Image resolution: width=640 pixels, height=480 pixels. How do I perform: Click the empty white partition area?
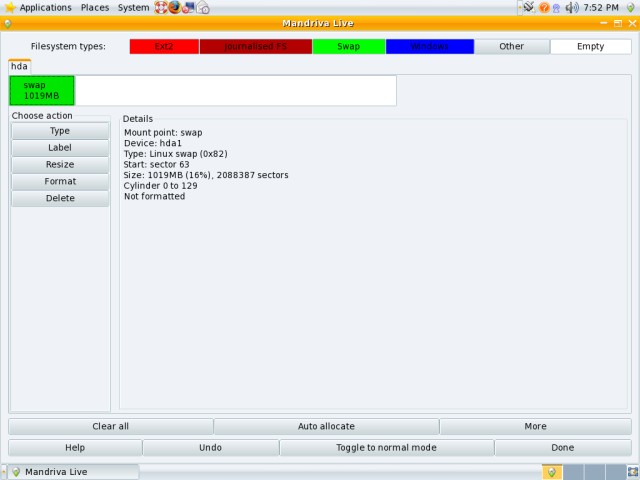(x=236, y=90)
